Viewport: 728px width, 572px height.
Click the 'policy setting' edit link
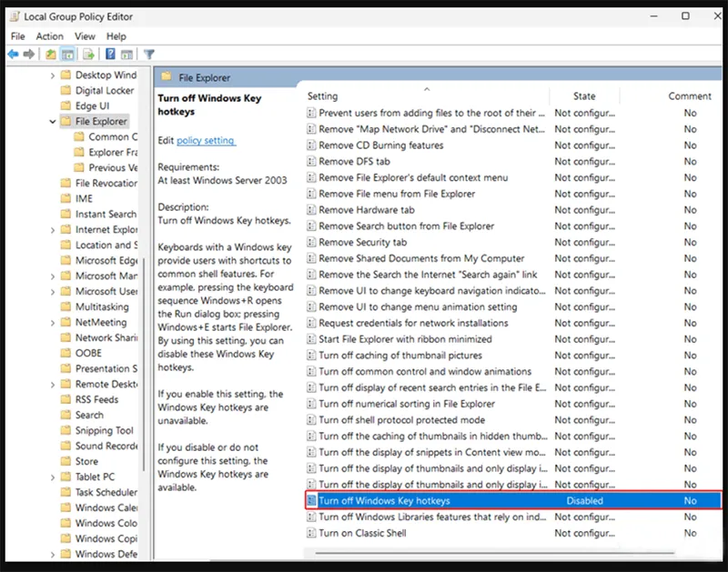point(206,141)
